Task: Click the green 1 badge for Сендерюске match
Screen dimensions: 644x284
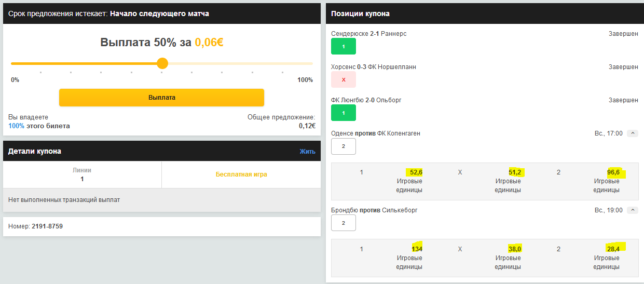Action: 344,47
